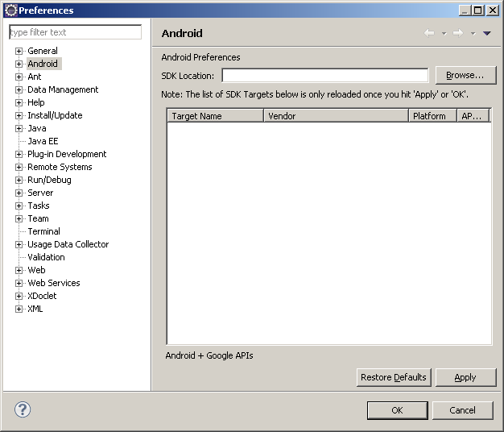The height and width of the screenshot is (432, 504).
Task: Click Browse to choose SDK location
Action: coord(465,75)
